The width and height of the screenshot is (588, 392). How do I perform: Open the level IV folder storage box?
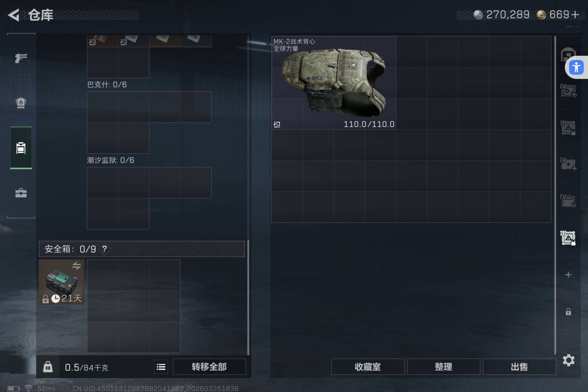[568, 201]
